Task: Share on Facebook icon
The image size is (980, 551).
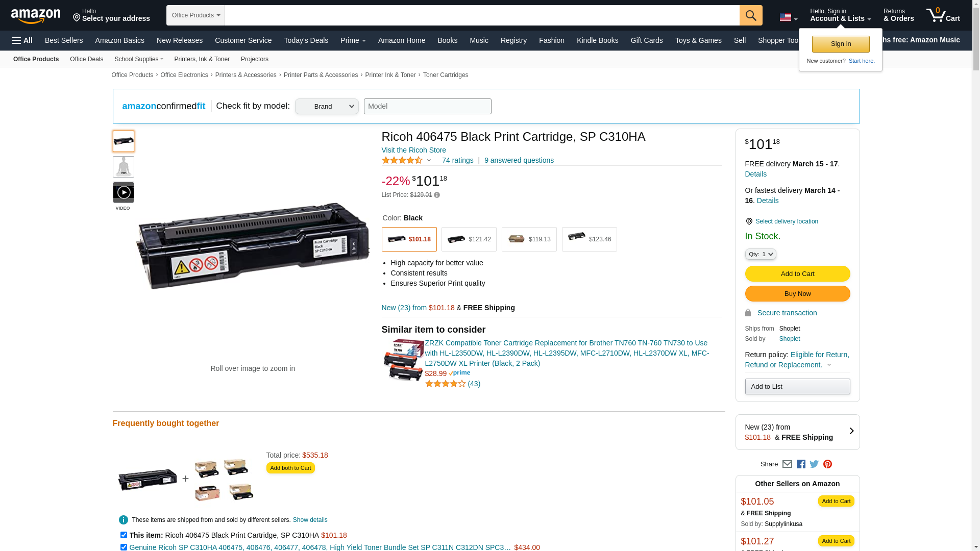Action: 801,464
